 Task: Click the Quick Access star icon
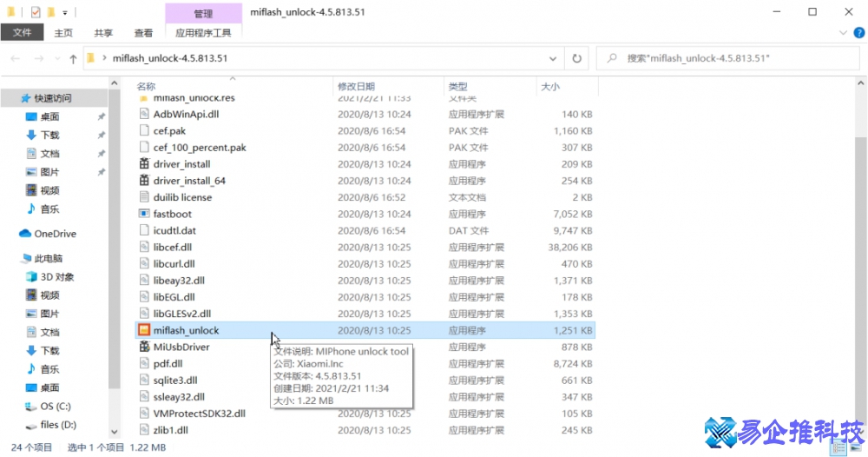click(25, 98)
